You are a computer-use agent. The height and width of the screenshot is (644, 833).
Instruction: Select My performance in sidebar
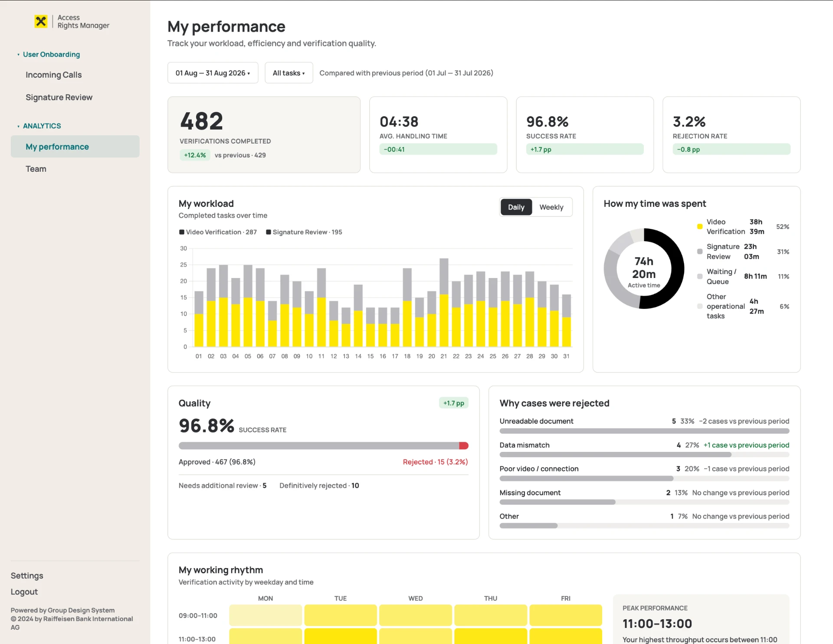75,147
